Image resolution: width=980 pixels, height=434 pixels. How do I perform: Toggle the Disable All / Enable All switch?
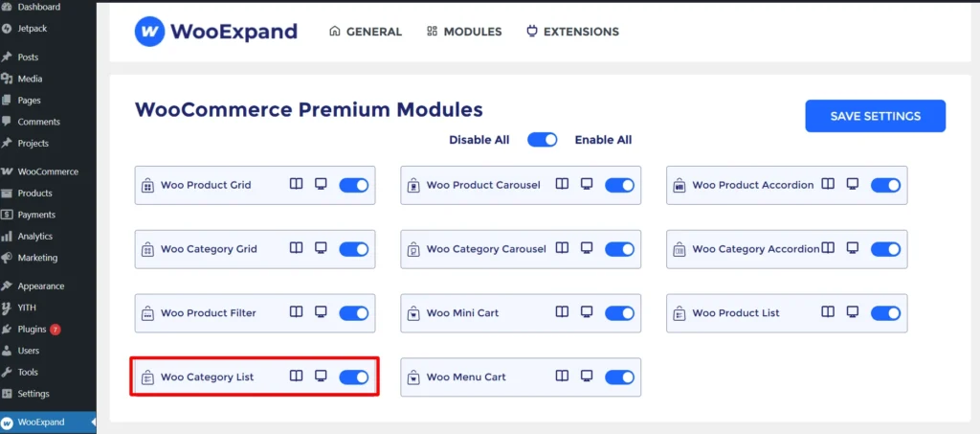click(542, 140)
